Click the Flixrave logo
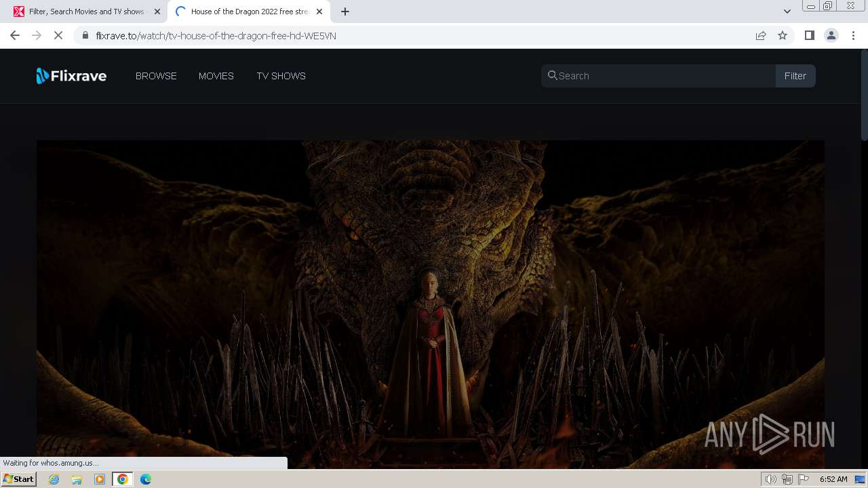The image size is (868, 488). click(x=71, y=76)
